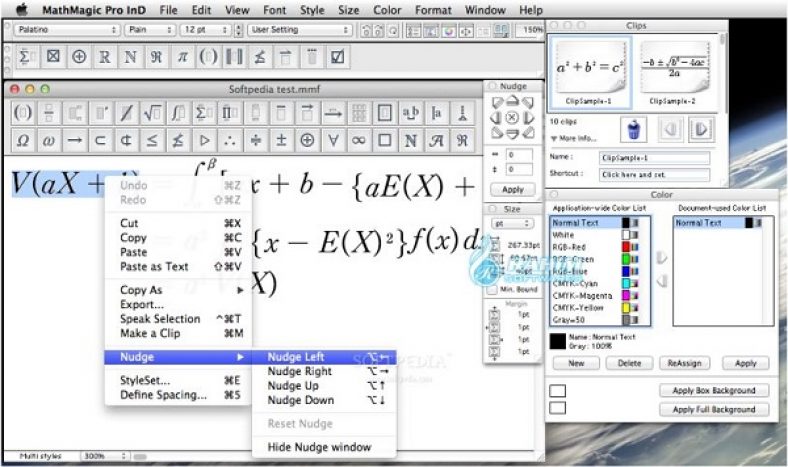The width and height of the screenshot is (788, 467).
Task: Select the CMYK-Yellow color swatch
Action: coord(626,308)
